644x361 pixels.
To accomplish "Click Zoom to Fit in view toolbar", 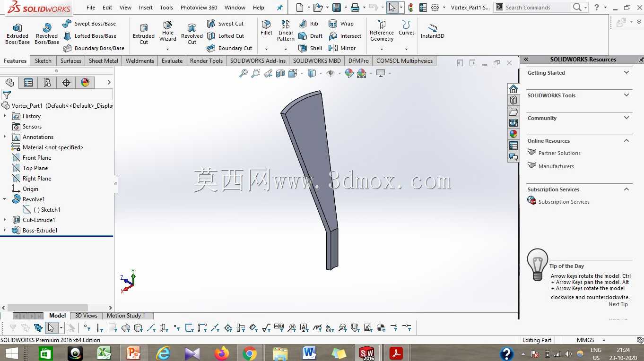I will click(244, 73).
